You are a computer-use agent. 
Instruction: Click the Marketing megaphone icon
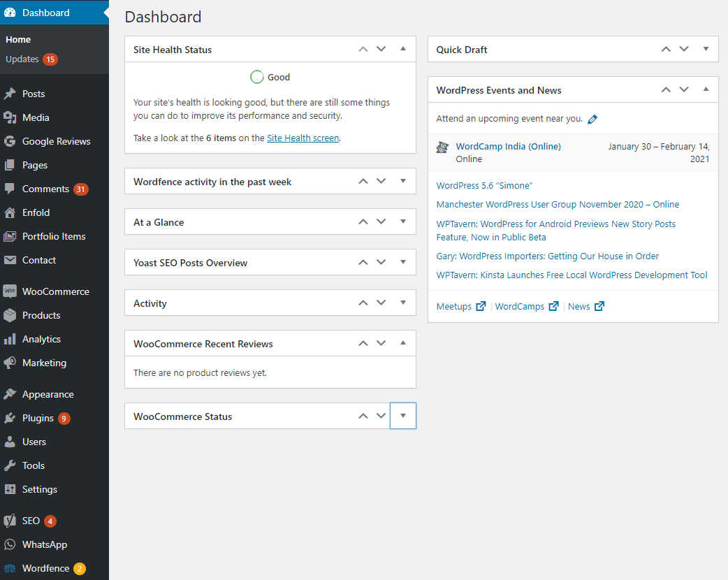tap(10, 363)
